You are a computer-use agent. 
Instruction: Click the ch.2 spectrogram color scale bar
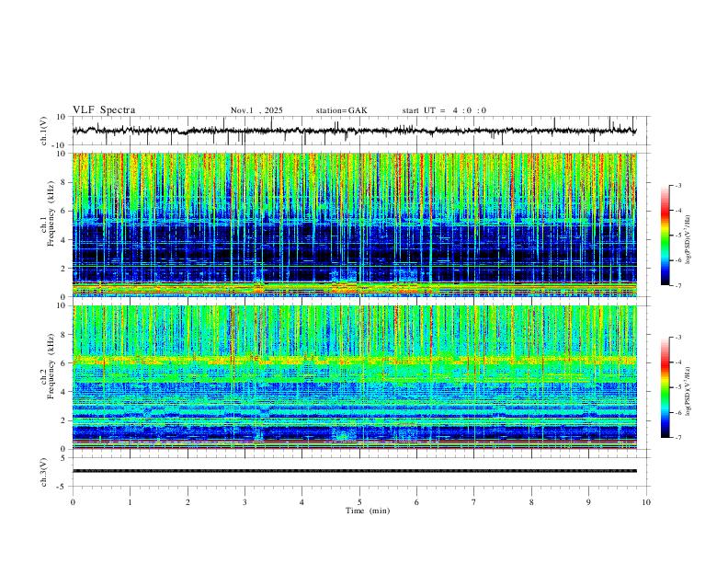pos(665,387)
